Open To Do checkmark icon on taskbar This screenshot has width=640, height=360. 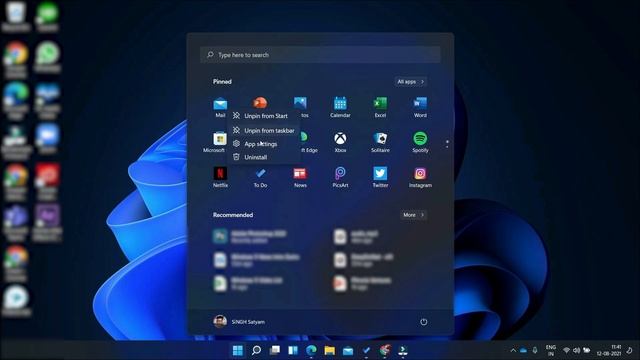coord(367,350)
